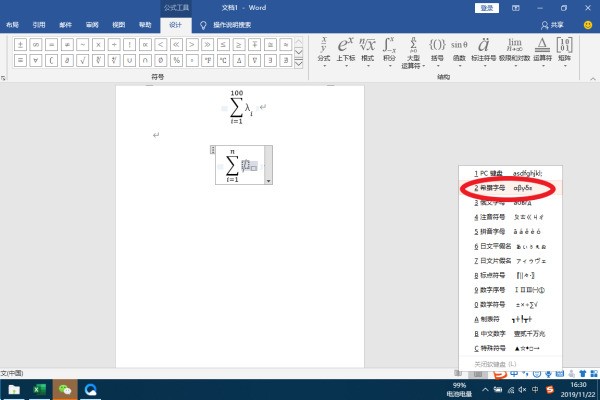
Task: Open the 大型运算符 large operator gallery
Action: pos(413,50)
